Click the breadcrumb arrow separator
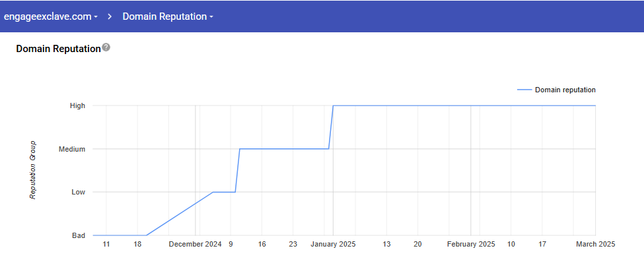644x269 pixels. pyautogui.click(x=110, y=16)
